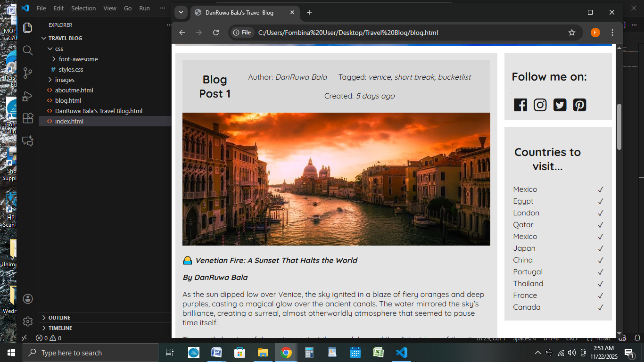Open the Manage gear icon in VS Code

coord(28,321)
